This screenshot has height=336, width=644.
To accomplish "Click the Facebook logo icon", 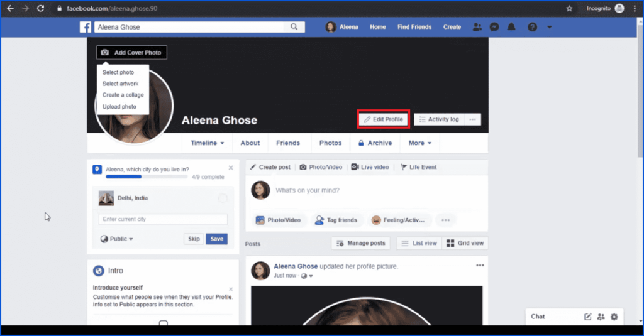I will pyautogui.click(x=86, y=27).
